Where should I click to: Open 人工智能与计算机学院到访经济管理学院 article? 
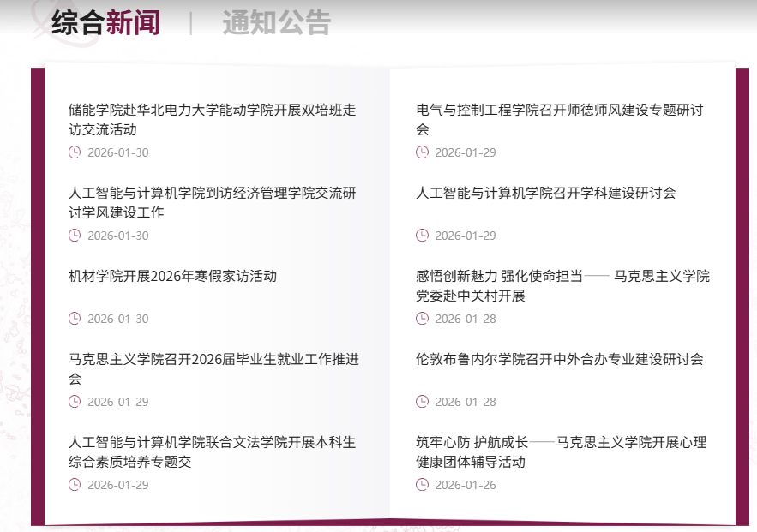click(x=212, y=203)
